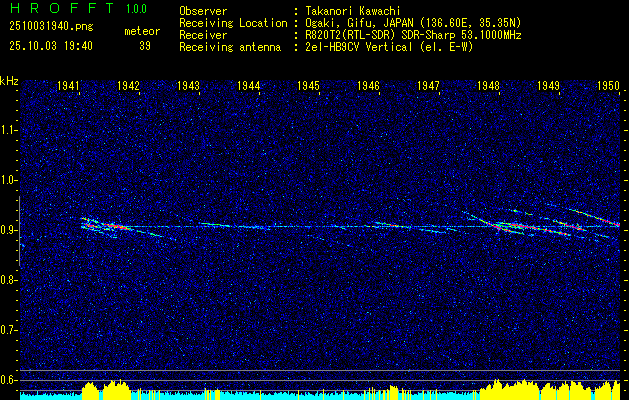Click frequency axis label 1.0
Image resolution: width=629 pixels, height=400 pixels.
coord(8,180)
